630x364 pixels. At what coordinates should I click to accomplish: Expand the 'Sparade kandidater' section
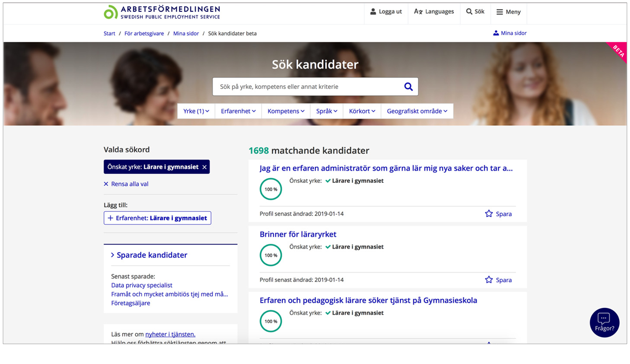tap(149, 255)
